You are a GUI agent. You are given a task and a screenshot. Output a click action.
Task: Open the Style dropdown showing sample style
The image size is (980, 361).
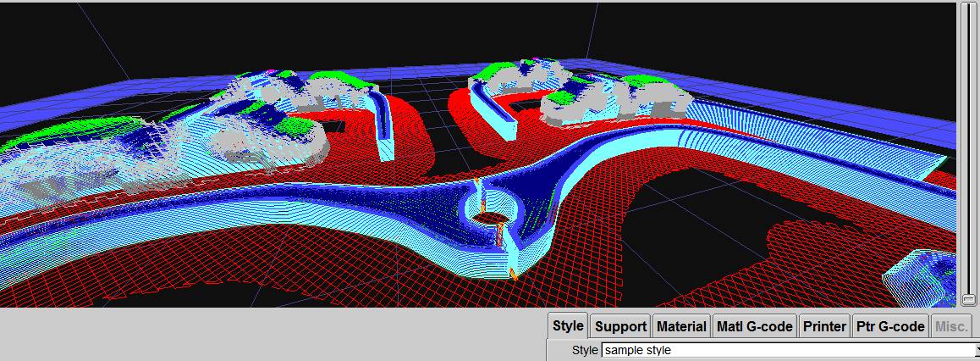[790, 350]
